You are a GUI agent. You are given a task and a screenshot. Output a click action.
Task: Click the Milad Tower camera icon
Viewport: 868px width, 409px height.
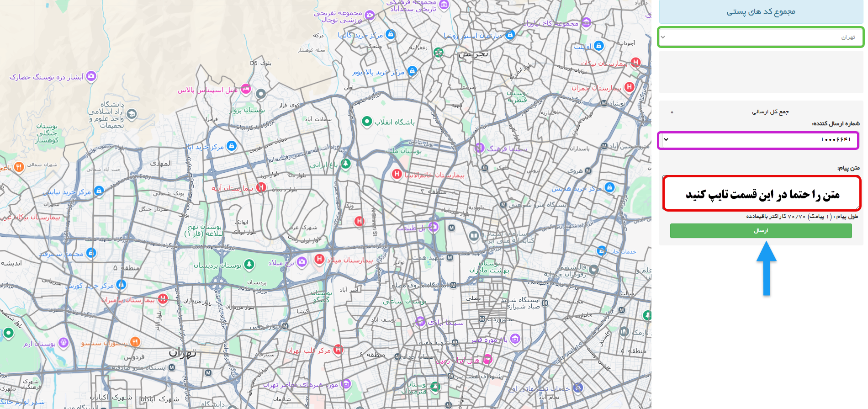pyautogui.click(x=302, y=261)
